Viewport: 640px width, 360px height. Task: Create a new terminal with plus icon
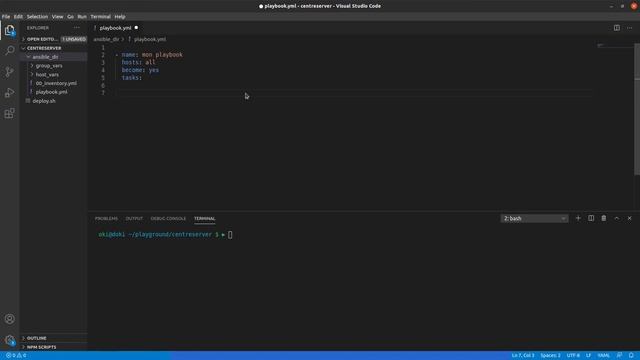click(578, 218)
